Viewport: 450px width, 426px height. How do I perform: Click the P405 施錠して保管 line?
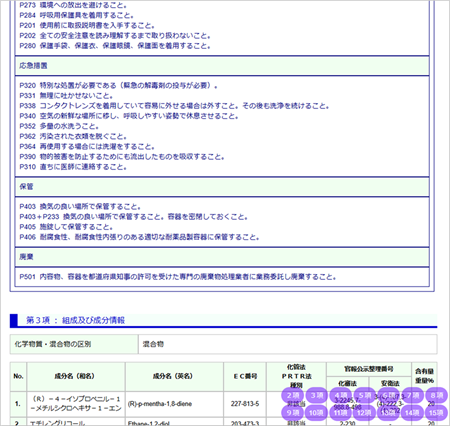pyautogui.click(x=66, y=227)
